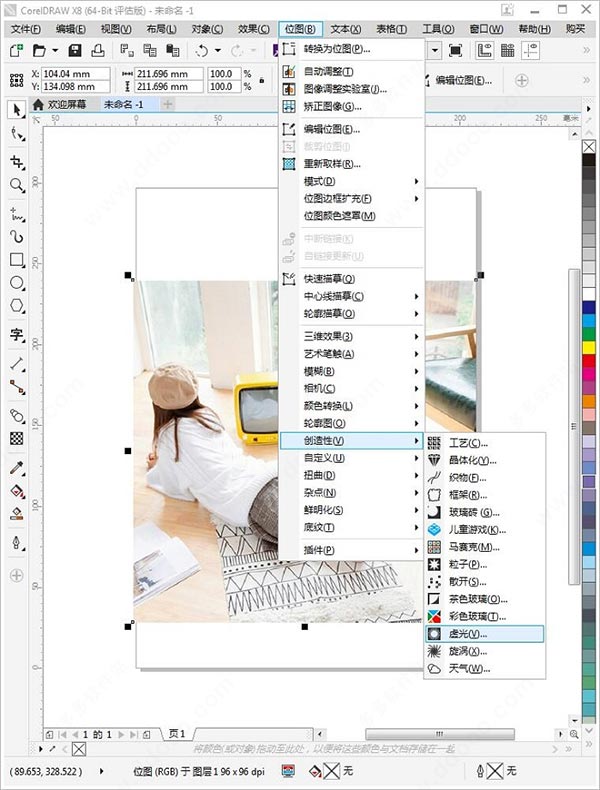Pick the Eyedropper tool
600x790 pixels.
pos(17,468)
